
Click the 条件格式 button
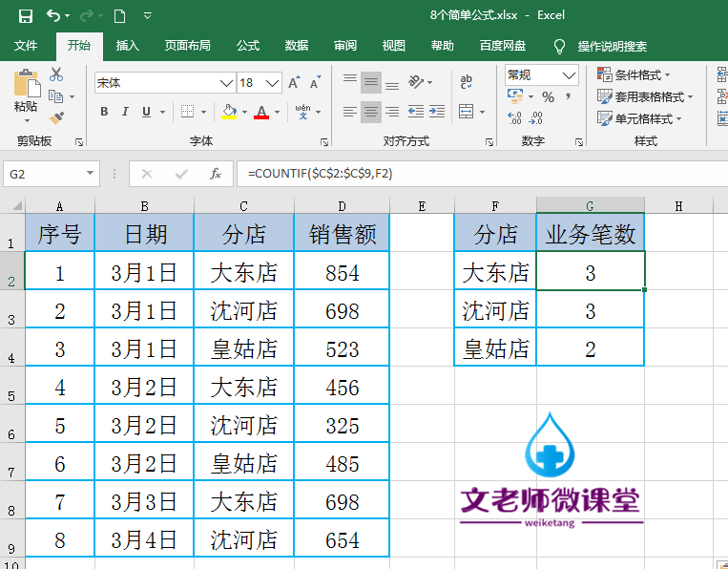pos(634,74)
